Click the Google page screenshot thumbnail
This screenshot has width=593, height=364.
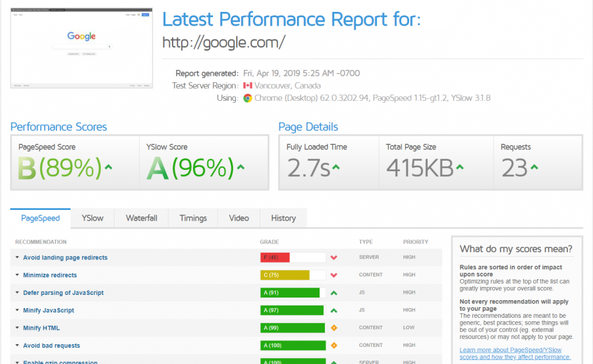coord(81,48)
